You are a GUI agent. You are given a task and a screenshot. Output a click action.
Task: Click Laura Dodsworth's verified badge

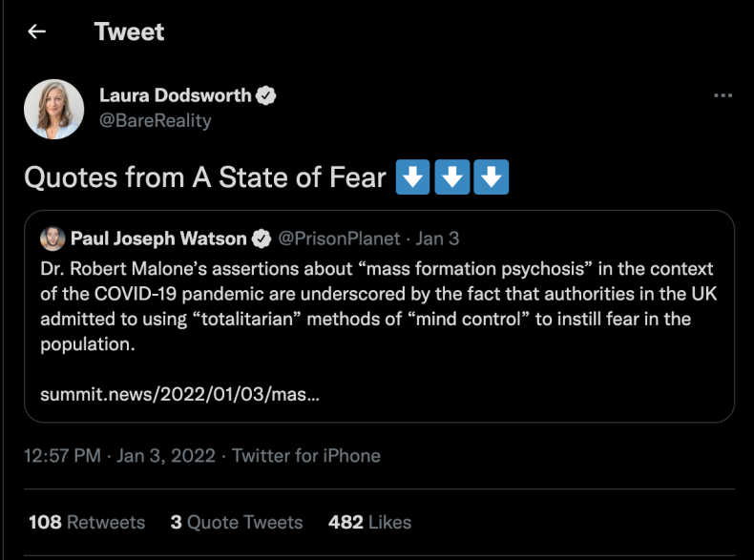pos(268,95)
